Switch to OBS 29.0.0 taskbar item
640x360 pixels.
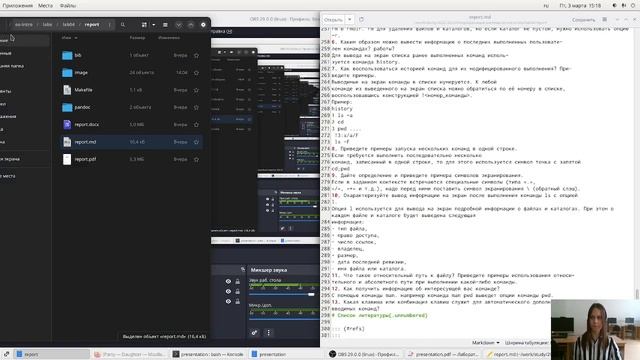364,354
